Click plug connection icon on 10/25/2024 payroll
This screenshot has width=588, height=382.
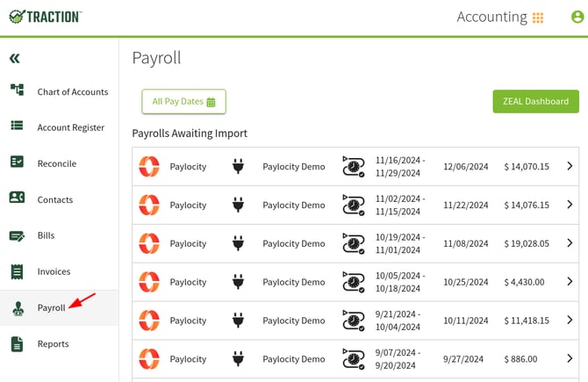(237, 282)
